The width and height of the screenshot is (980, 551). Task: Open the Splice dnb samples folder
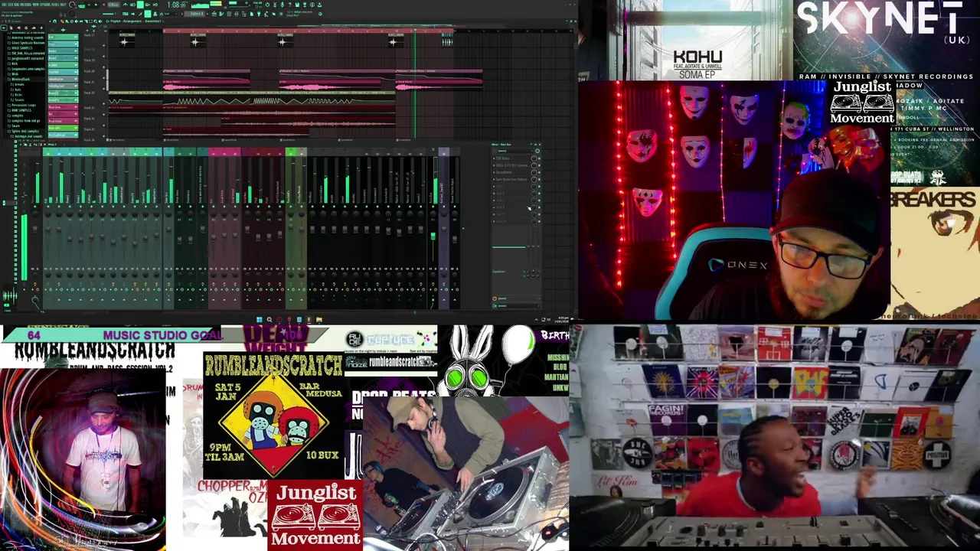coord(23,131)
